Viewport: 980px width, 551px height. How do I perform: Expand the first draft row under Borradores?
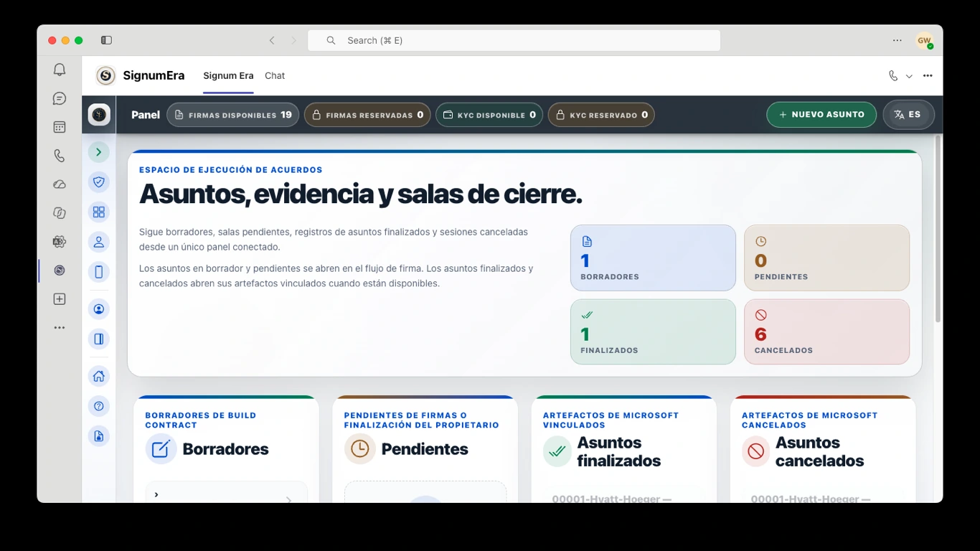click(227, 494)
